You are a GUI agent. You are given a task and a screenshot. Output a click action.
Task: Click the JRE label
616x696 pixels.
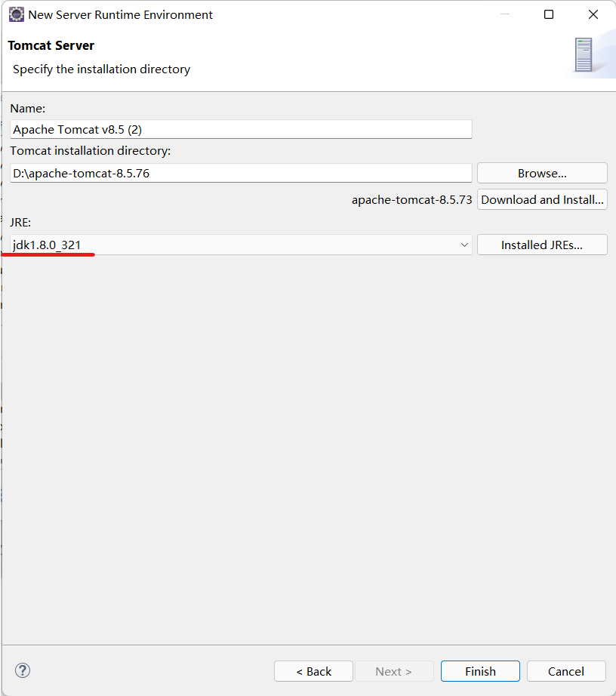20,222
